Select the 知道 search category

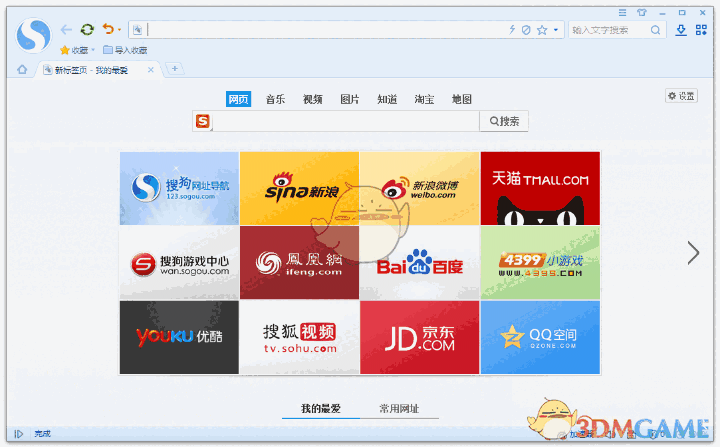pyautogui.click(x=387, y=99)
